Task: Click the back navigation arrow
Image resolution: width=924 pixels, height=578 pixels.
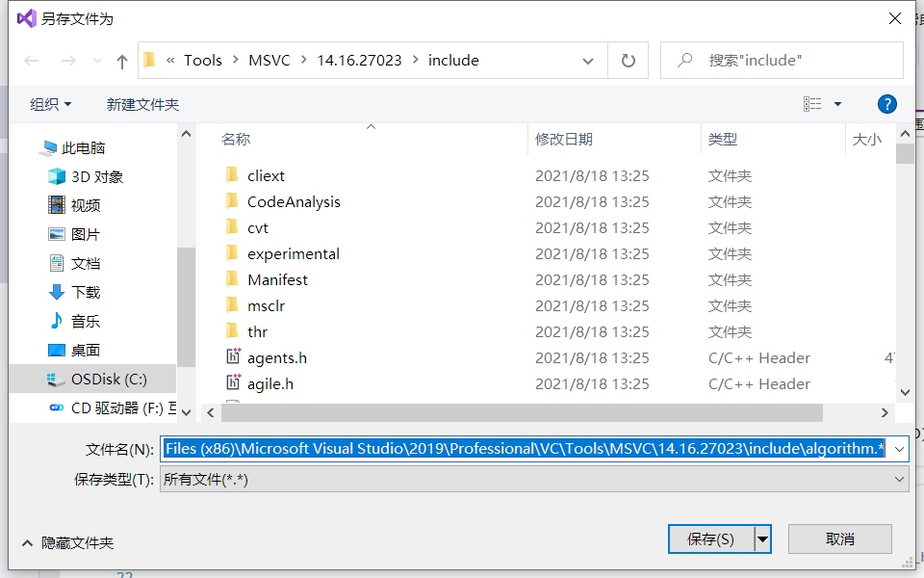Action: tap(31, 60)
